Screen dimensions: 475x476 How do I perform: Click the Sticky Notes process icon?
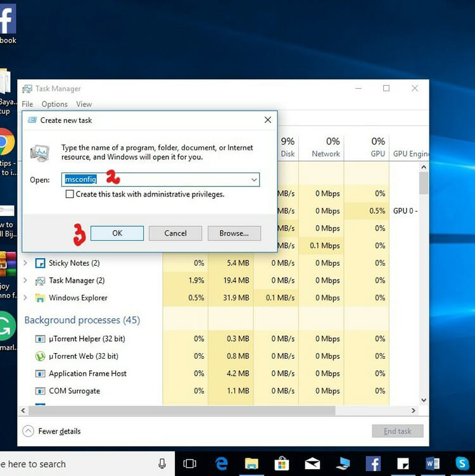coord(40,263)
